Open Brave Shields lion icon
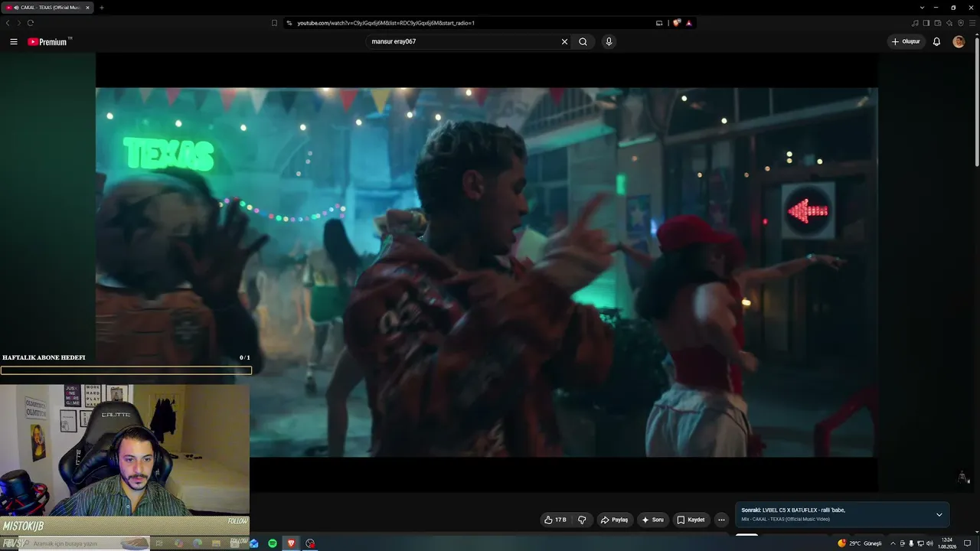980x551 pixels. [677, 23]
